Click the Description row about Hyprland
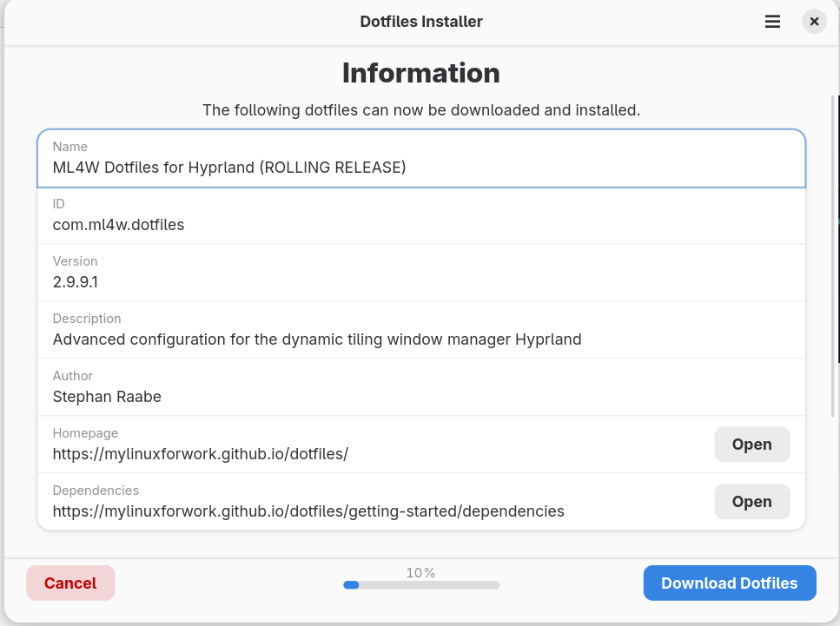840x626 pixels. [x=317, y=339]
